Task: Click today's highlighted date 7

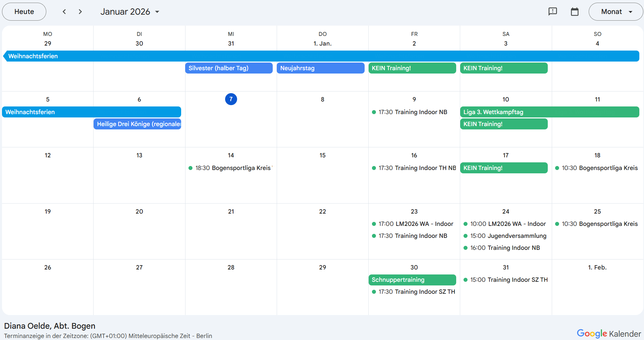Action: [x=231, y=99]
